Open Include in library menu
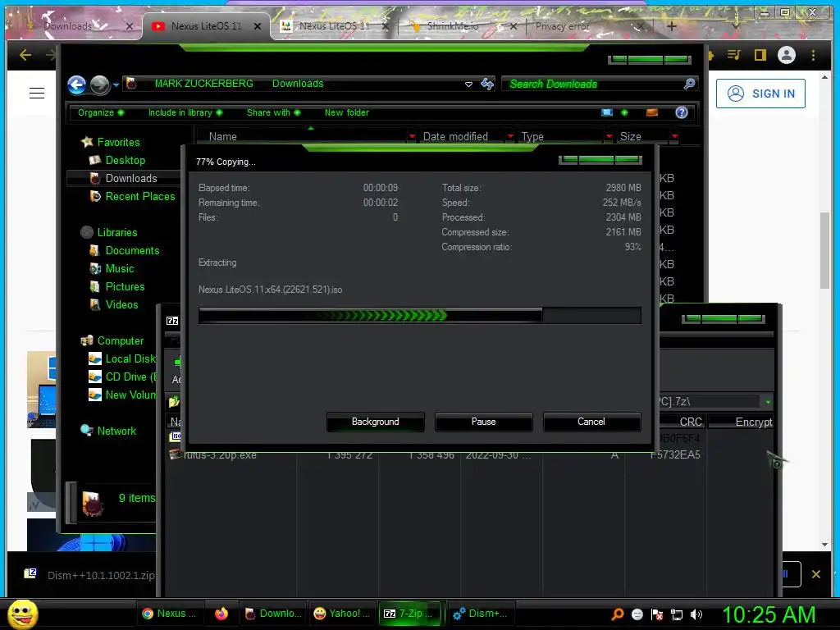 (x=185, y=112)
